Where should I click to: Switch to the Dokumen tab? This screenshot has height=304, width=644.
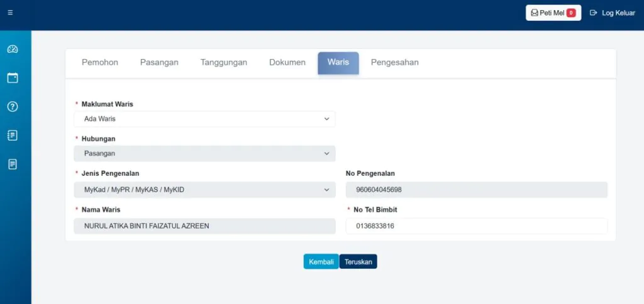287,62
